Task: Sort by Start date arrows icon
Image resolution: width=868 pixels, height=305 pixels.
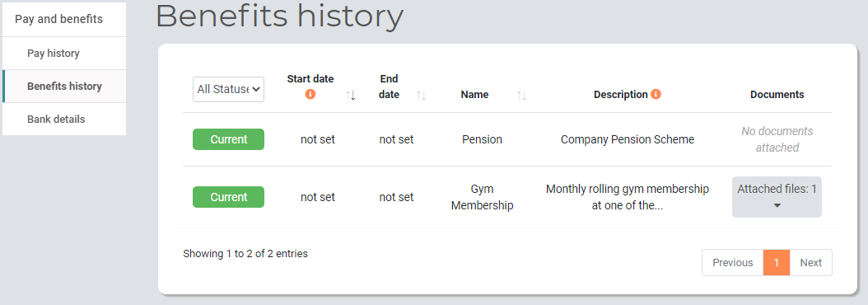Action: tap(350, 96)
